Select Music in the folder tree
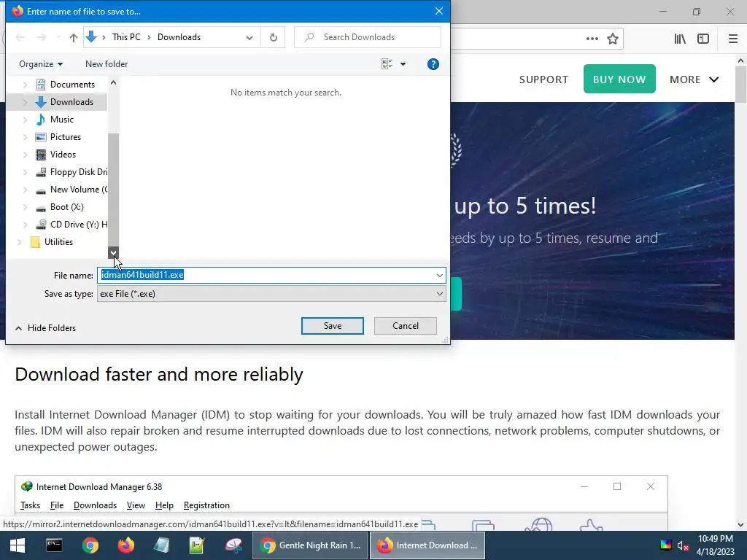This screenshot has width=747, height=560. click(x=61, y=120)
